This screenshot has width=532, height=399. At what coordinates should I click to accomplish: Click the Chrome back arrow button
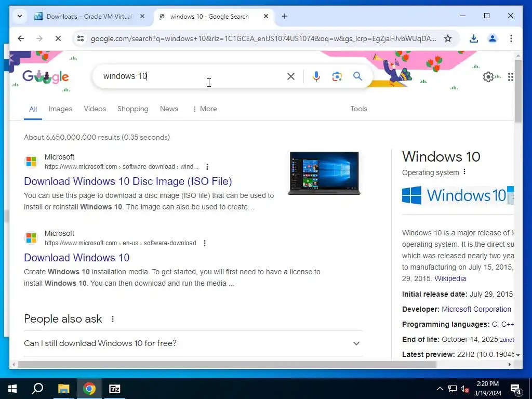[x=21, y=38]
